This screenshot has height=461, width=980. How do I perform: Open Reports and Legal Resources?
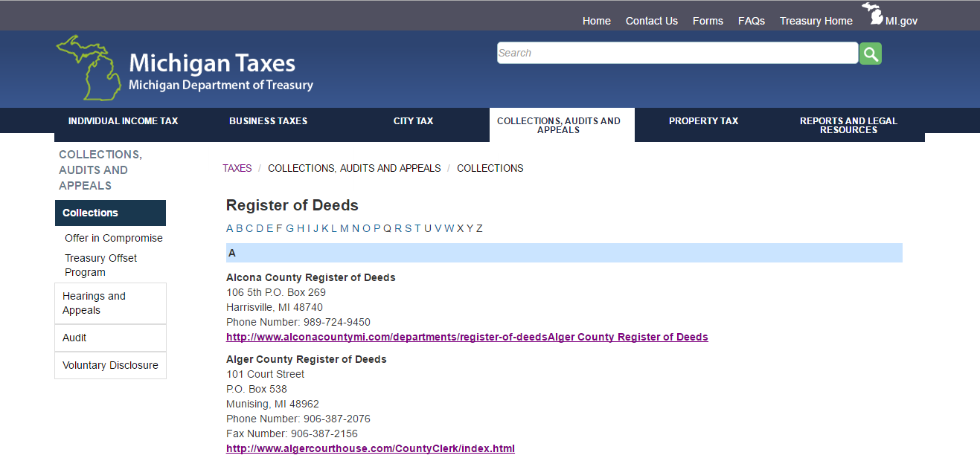[x=848, y=125]
